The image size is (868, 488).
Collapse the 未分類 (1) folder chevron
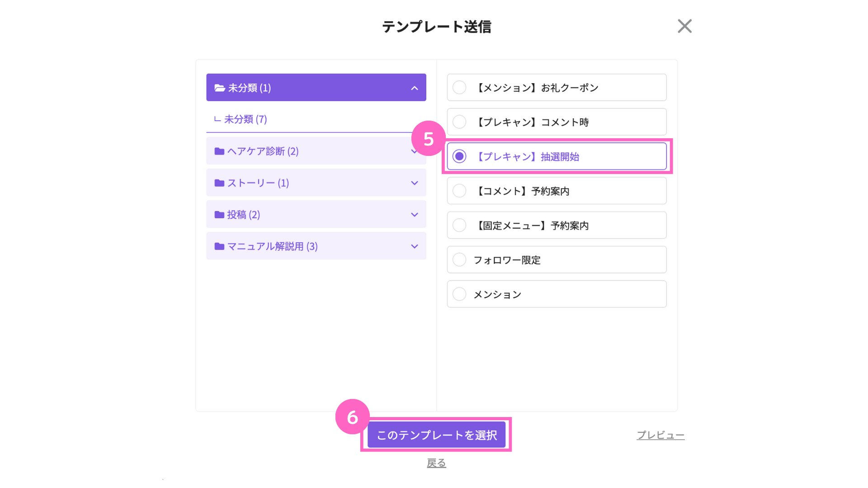click(415, 88)
